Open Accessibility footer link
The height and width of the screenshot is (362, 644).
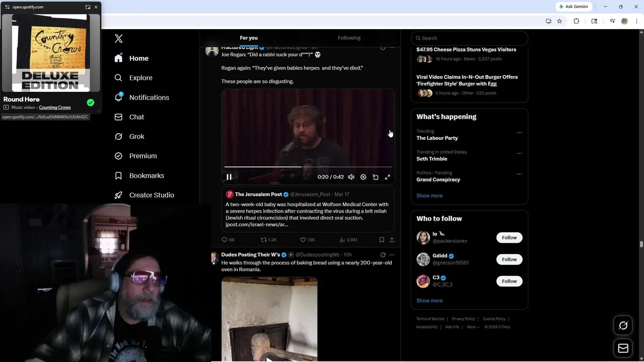pos(427,327)
